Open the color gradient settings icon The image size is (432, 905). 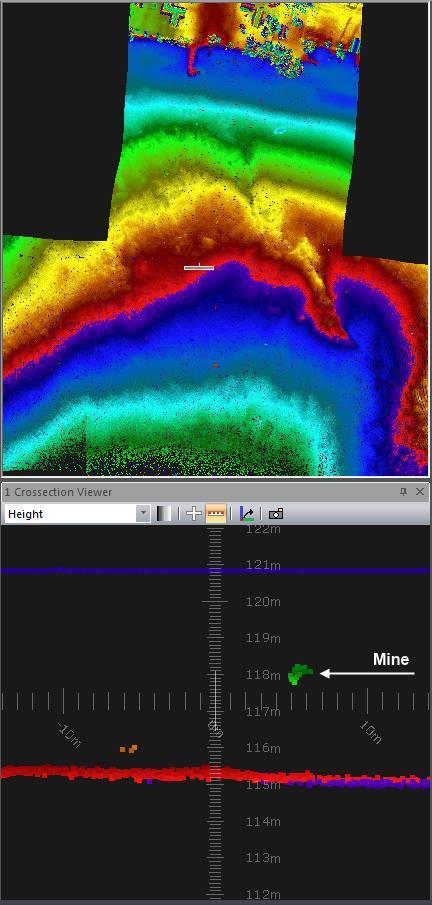[x=164, y=514]
